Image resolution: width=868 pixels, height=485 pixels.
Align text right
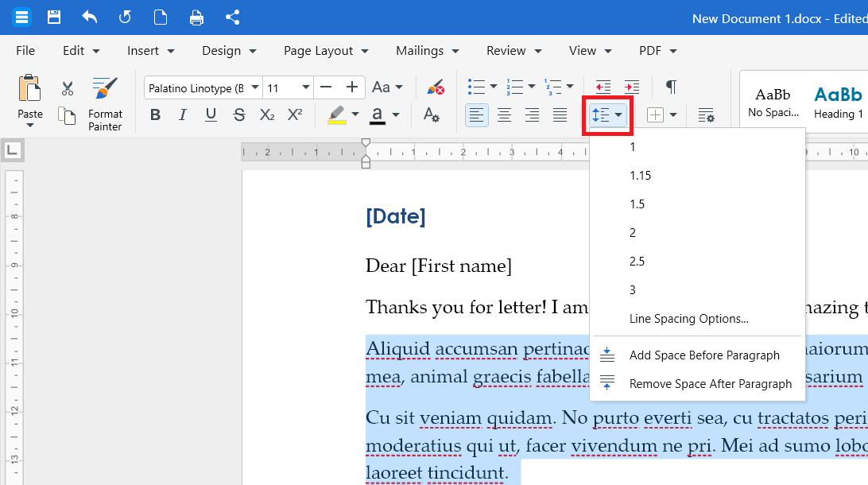point(532,115)
